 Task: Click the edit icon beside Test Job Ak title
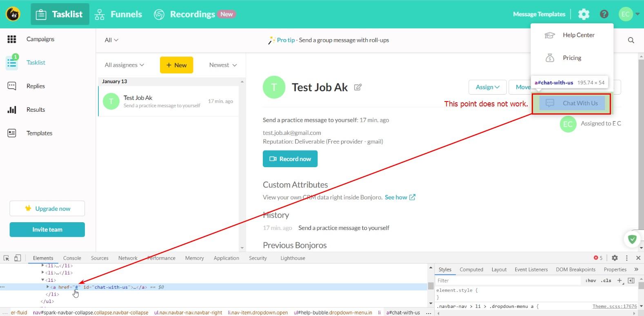point(358,87)
